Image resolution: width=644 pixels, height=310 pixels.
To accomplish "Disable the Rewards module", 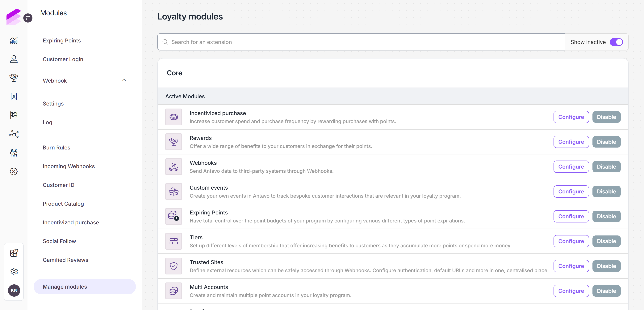I will click(x=606, y=142).
